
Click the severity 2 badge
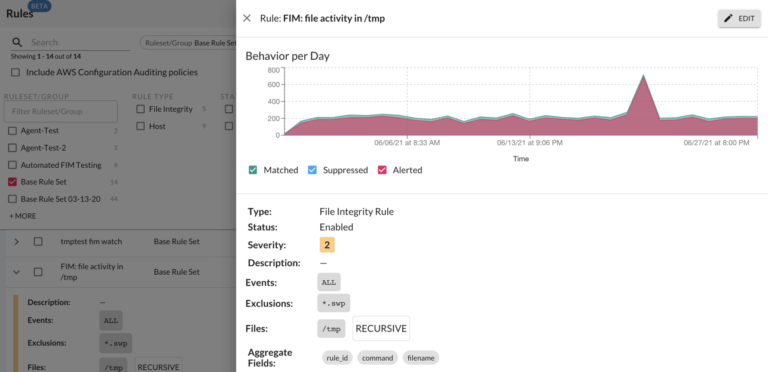click(327, 245)
